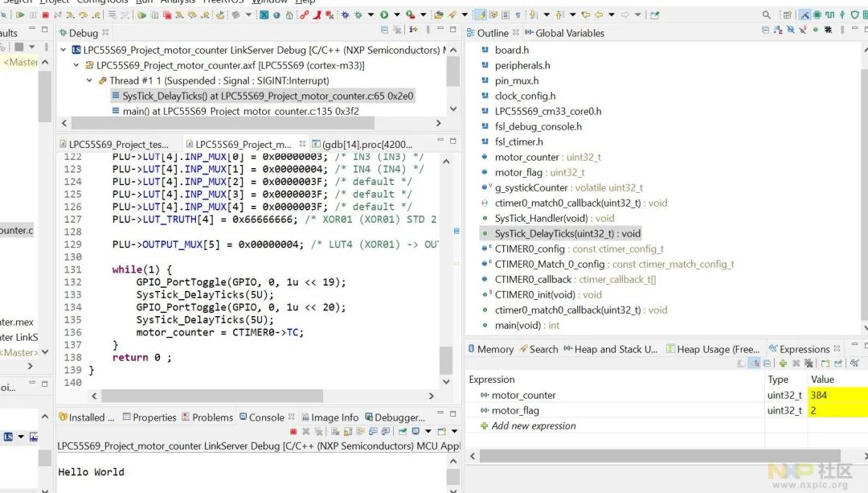Screen dimensions: 868x493
Task: Click the sort alphabetically icon in Outline
Action: pyautogui.click(x=779, y=31)
